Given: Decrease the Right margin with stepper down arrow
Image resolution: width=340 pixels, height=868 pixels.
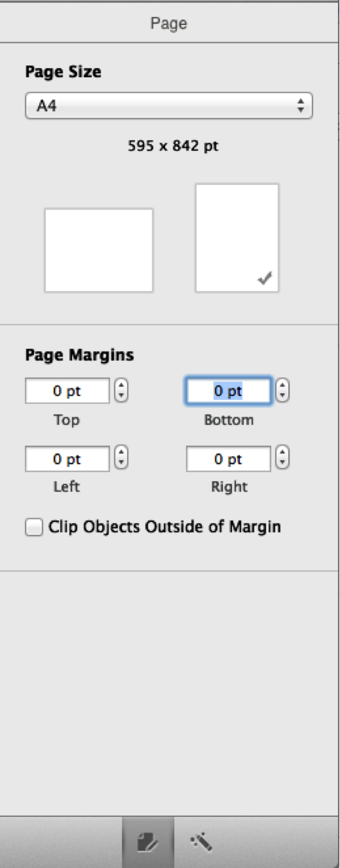Looking at the screenshot, I should [283, 464].
